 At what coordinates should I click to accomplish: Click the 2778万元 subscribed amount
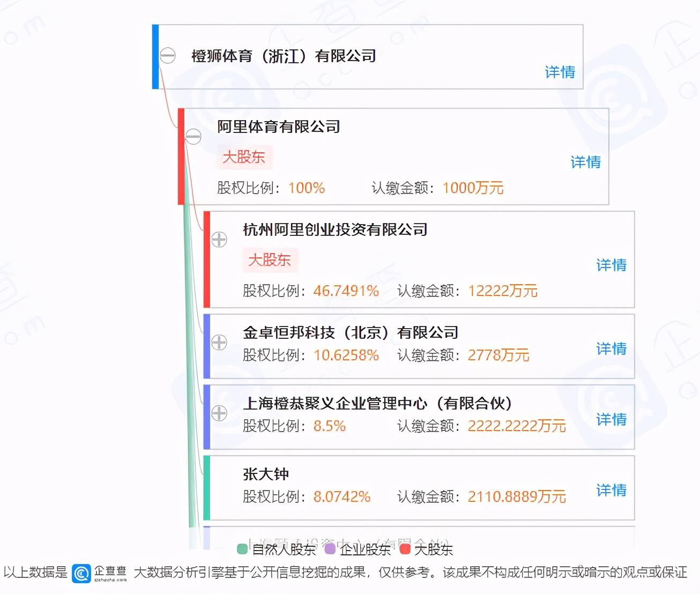click(x=498, y=355)
